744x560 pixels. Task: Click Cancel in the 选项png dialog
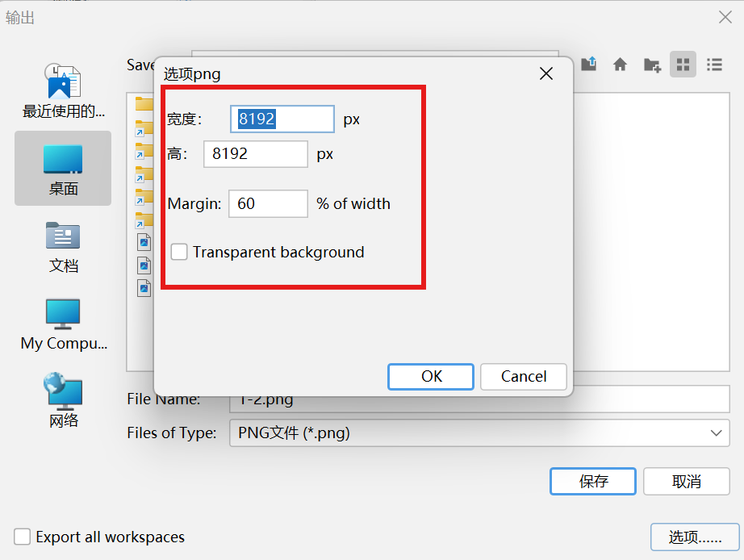tap(524, 377)
